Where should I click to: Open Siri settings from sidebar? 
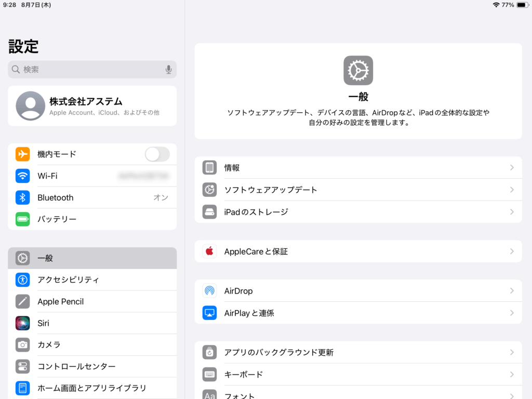point(92,323)
